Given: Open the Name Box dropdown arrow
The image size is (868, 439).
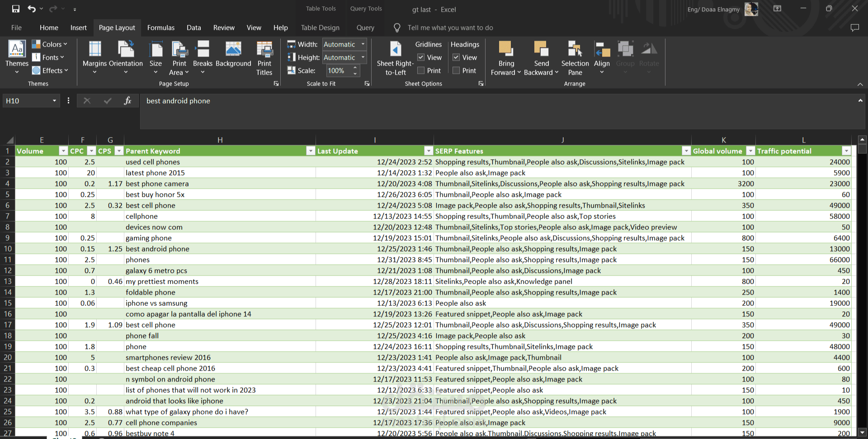Looking at the screenshot, I should (54, 101).
